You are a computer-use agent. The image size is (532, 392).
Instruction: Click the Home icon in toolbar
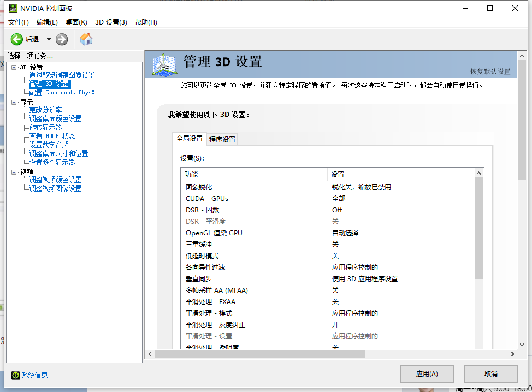(x=86, y=39)
